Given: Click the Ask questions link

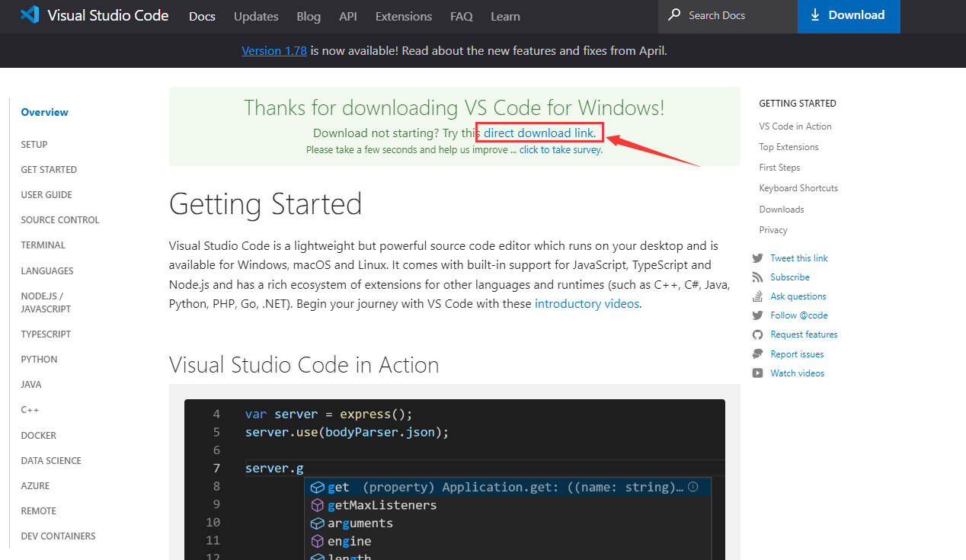Looking at the screenshot, I should click(x=798, y=296).
